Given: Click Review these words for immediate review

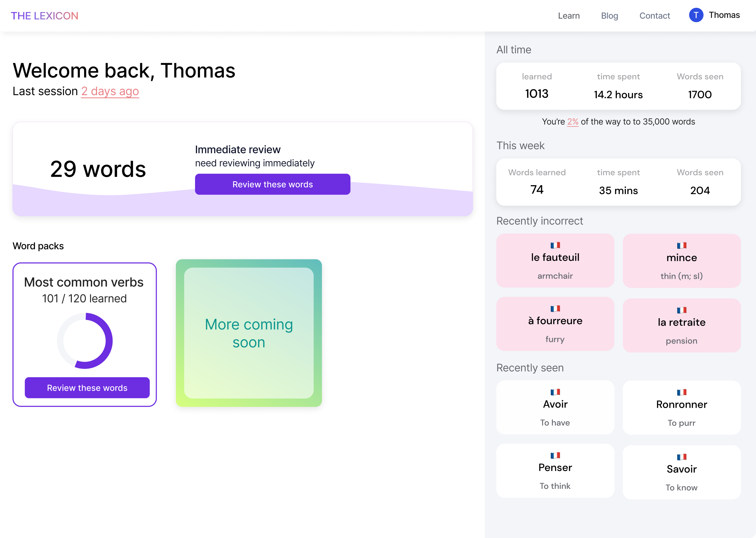Looking at the screenshot, I should [272, 184].
